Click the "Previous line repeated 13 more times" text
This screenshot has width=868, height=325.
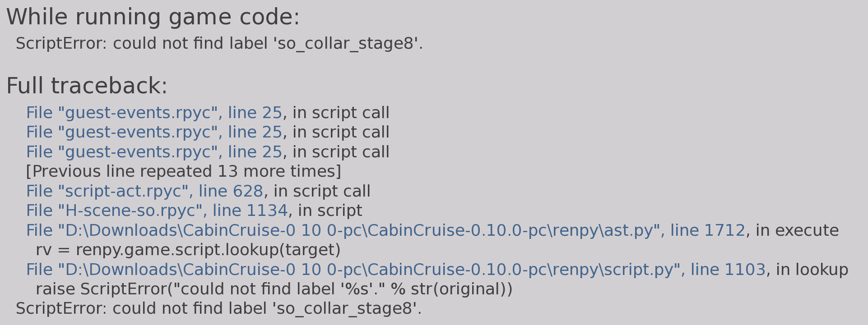point(183,172)
